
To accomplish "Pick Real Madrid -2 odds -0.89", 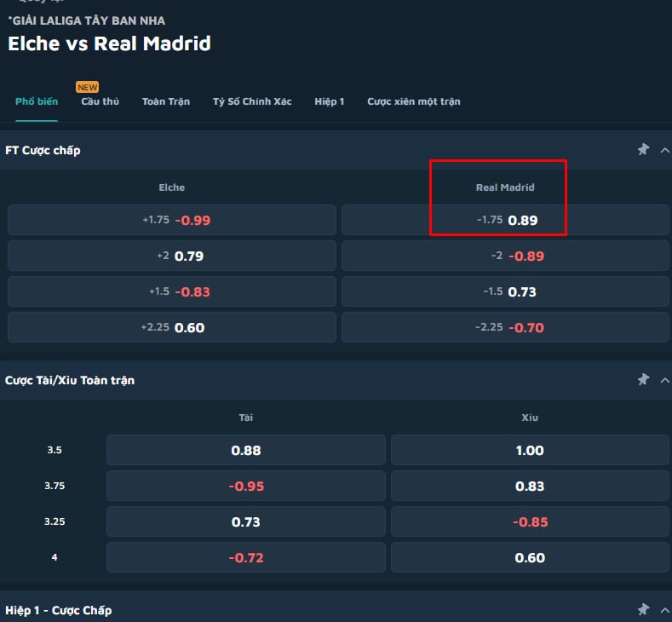I will tap(505, 256).
